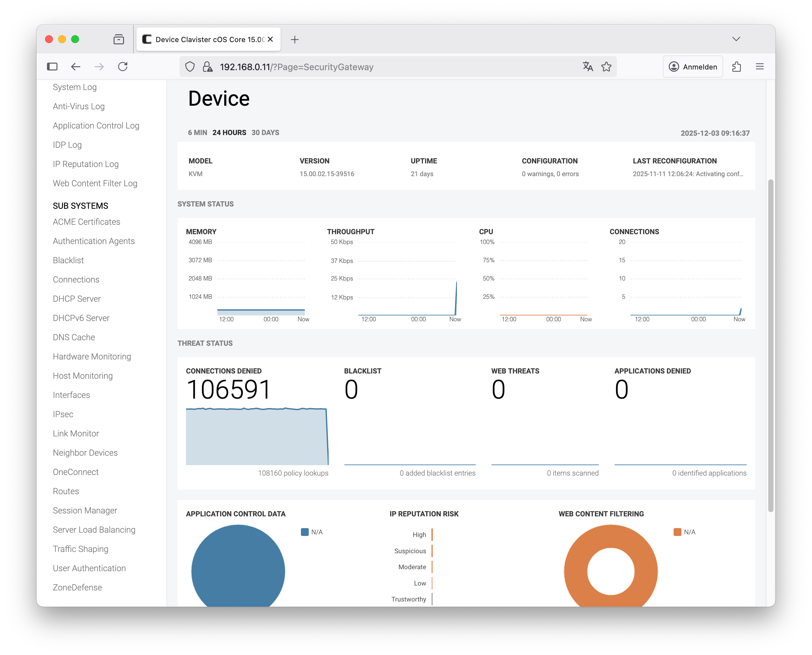Click the tracking protection shield icon
Viewport: 812px width, 655px height.
(190, 67)
